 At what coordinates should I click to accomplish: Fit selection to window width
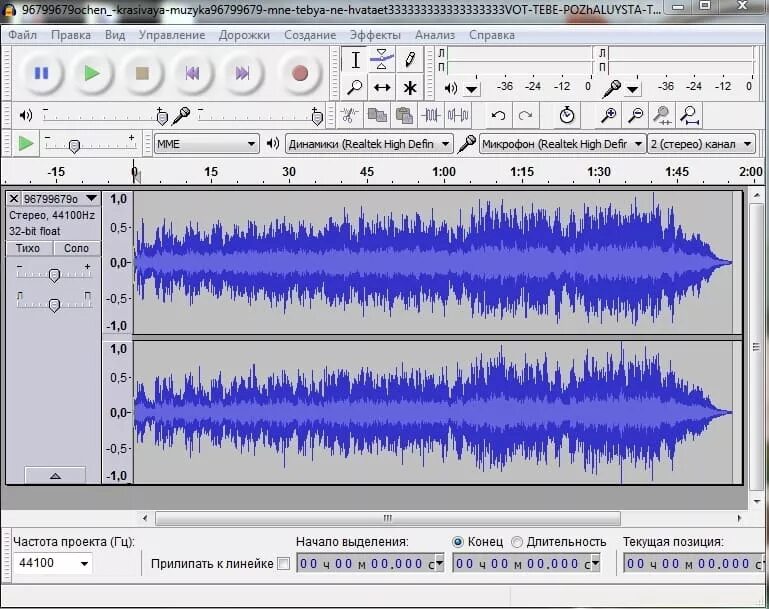point(663,115)
